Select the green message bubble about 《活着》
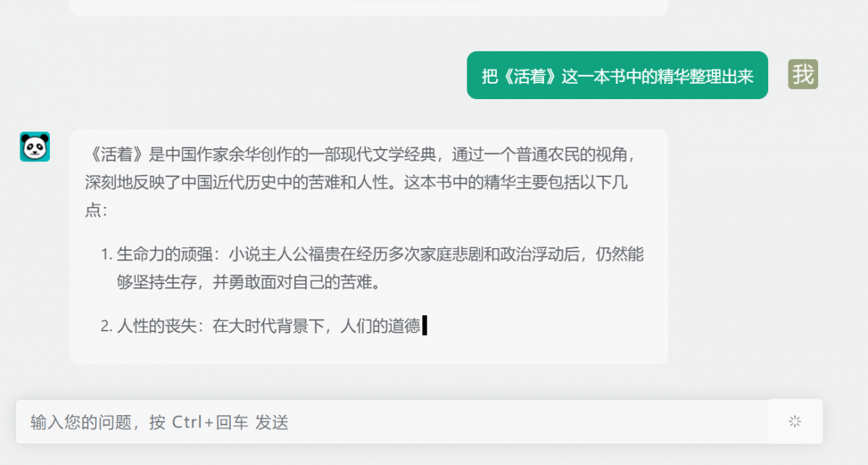Viewport: 868px width, 465px height. (618, 74)
